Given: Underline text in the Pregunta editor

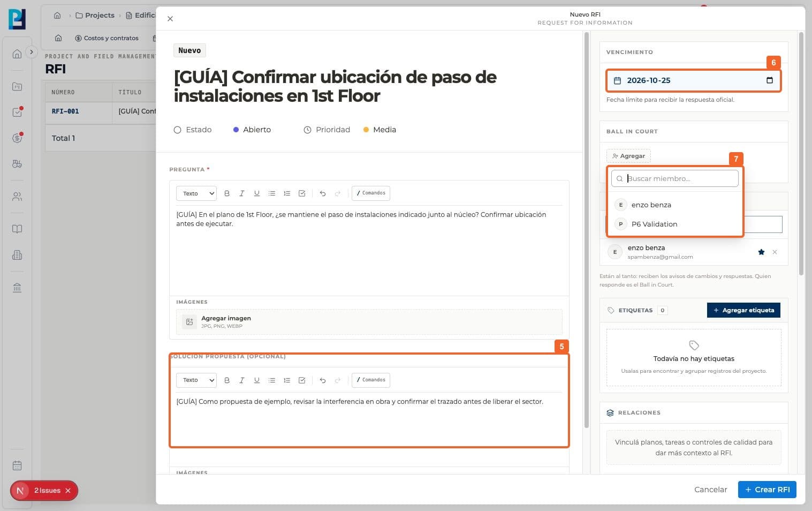Looking at the screenshot, I should (257, 193).
